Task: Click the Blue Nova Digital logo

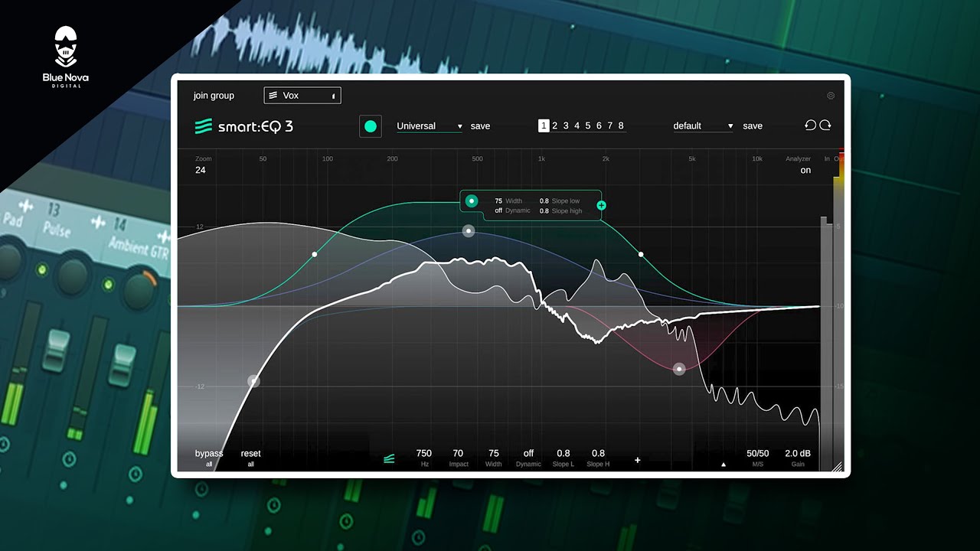Action: coord(66,57)
